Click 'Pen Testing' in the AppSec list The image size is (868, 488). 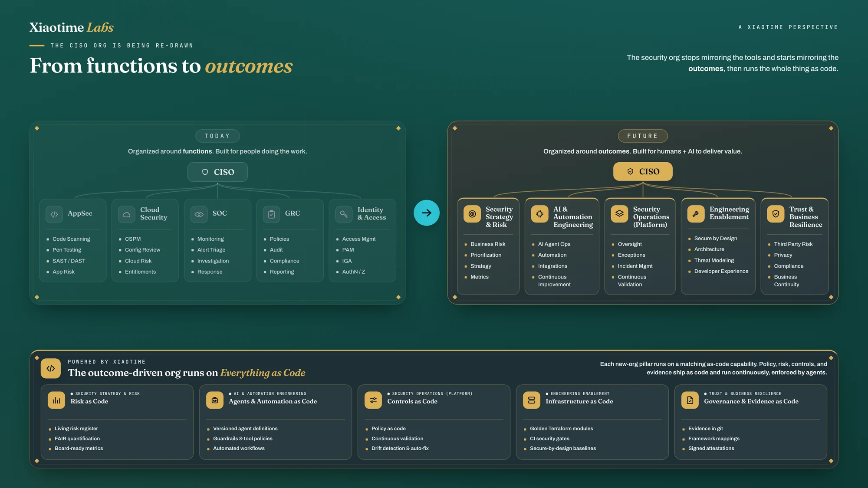67,250
